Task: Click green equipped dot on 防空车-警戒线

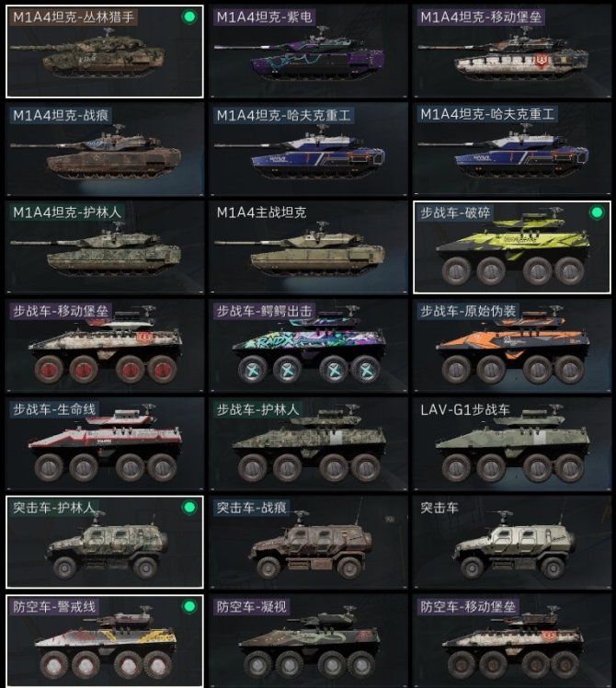Action: coord(189,606)
